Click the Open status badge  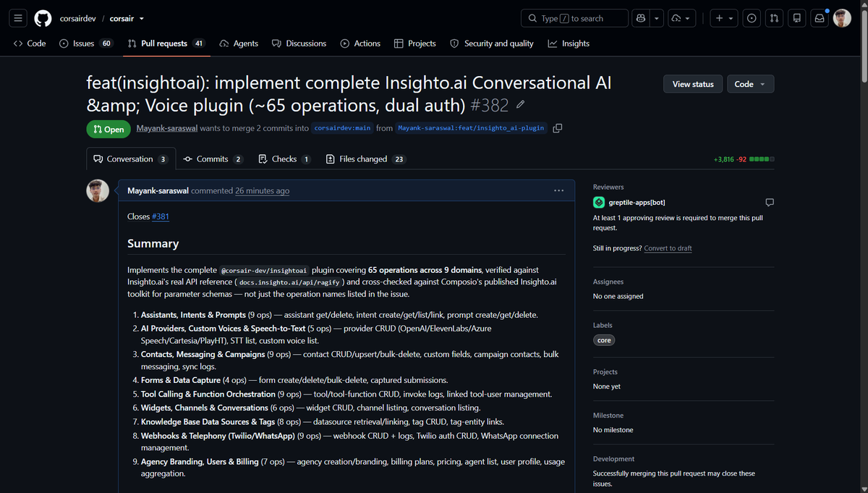109,129
